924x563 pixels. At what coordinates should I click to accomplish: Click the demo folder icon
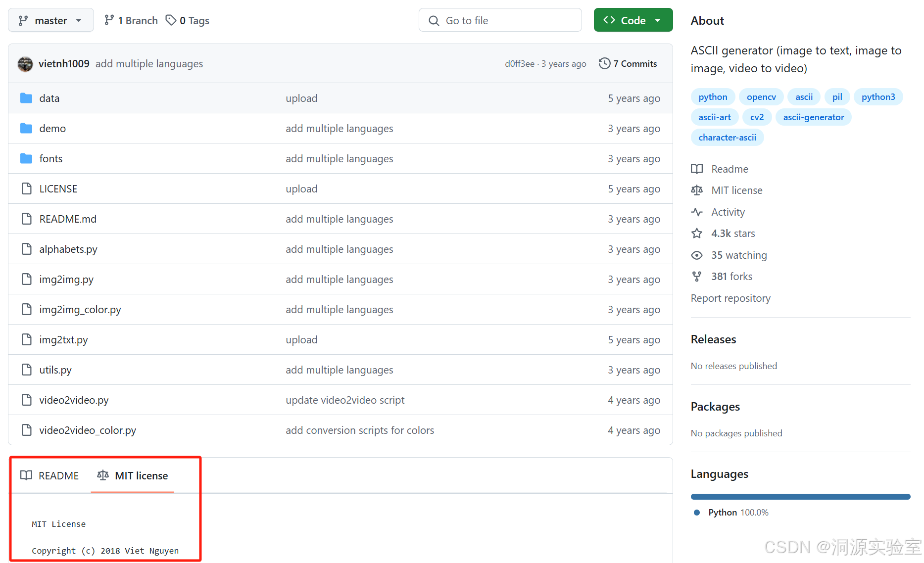(x=26, y=129)
